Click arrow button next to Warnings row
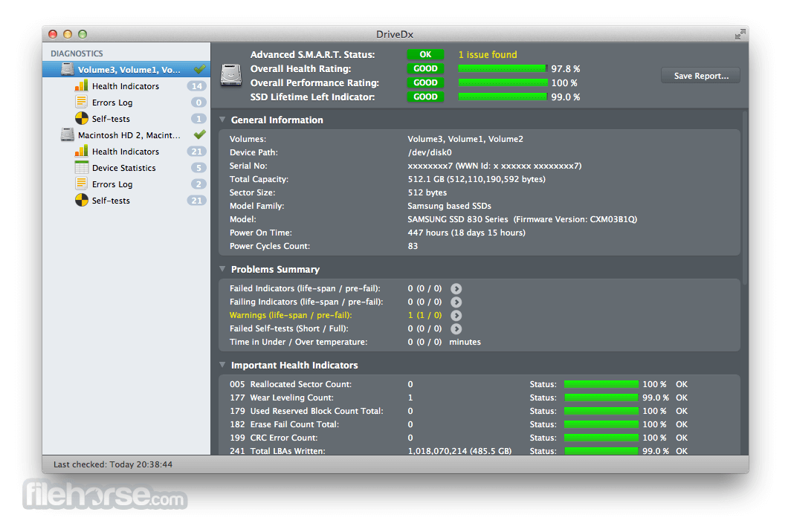The image size is (791, 532). tap(456, 315)
